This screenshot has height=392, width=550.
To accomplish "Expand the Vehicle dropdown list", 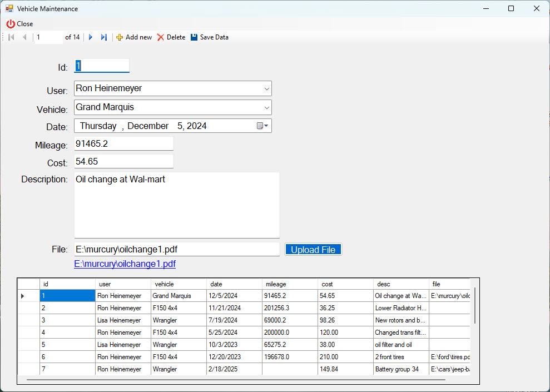I will (x=267, y=107).
